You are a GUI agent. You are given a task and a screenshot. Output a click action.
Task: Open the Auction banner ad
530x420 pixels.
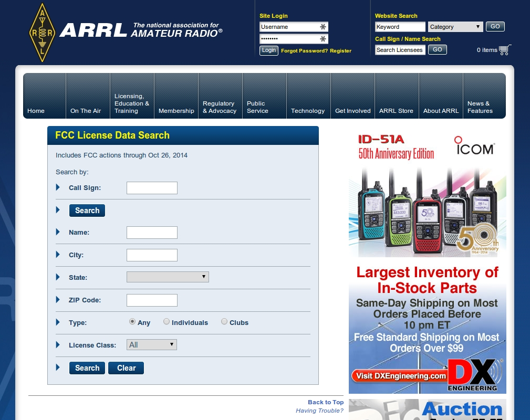(x=427, y=409)
